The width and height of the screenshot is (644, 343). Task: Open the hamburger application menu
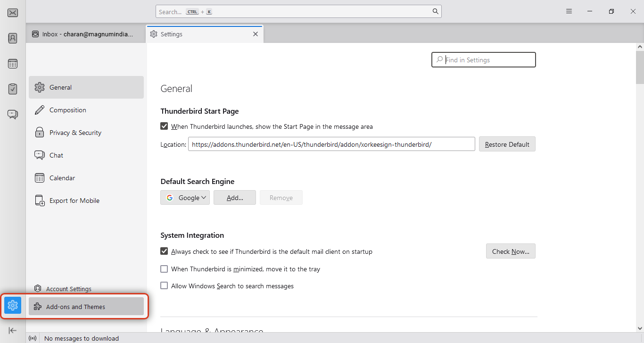click(x=569, y=11)
